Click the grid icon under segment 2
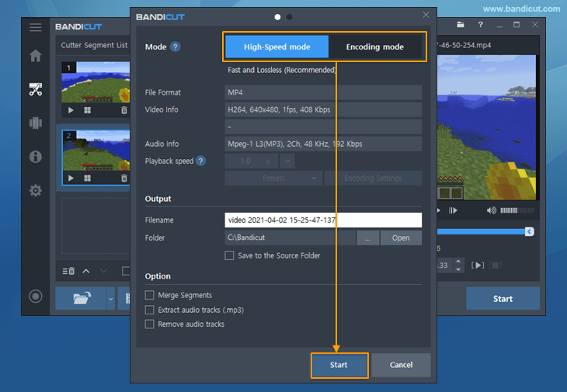 tap(88, 178)
